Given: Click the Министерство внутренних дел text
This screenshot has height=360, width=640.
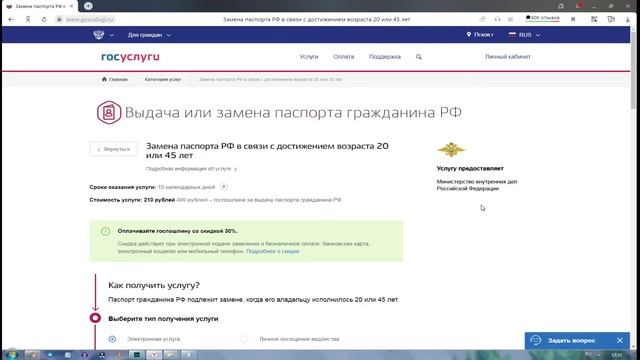Looking at the screenshot, I should pyautogui.click(x=477, y=185).
